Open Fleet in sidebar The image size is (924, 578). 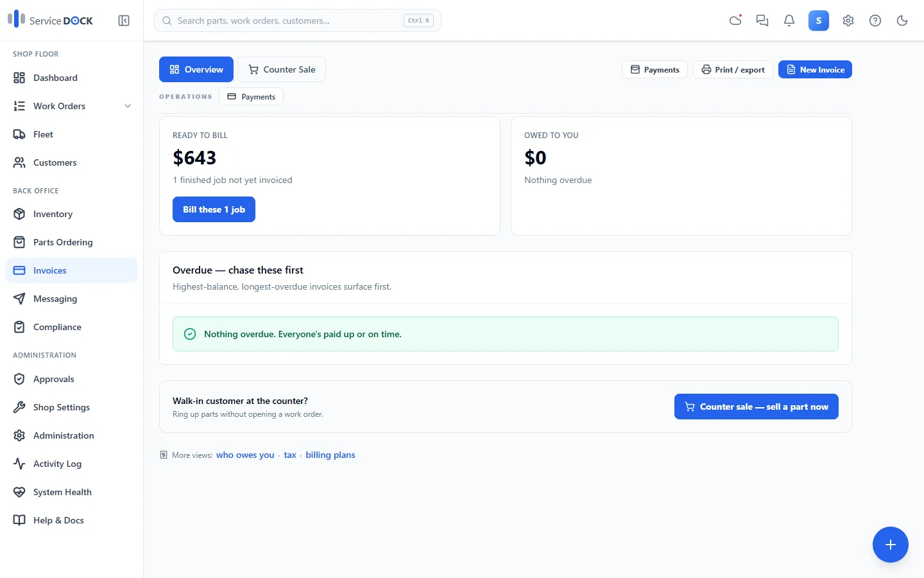click(x=72, y=134)
